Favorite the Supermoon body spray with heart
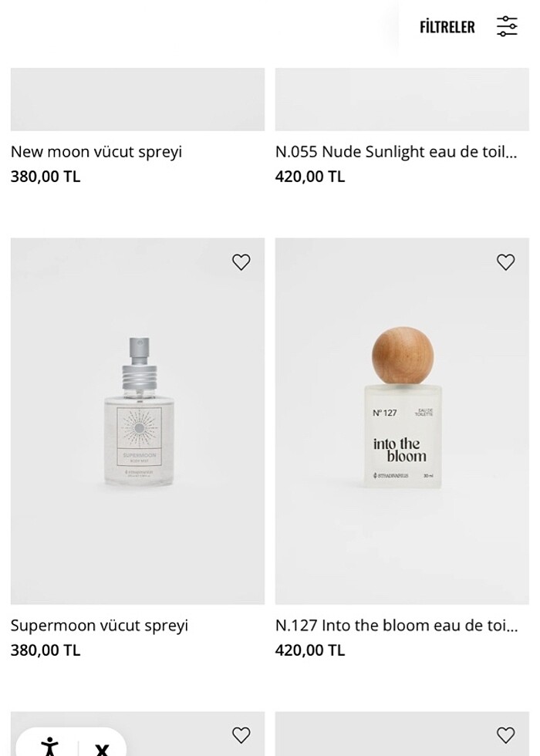 (241, 262)
